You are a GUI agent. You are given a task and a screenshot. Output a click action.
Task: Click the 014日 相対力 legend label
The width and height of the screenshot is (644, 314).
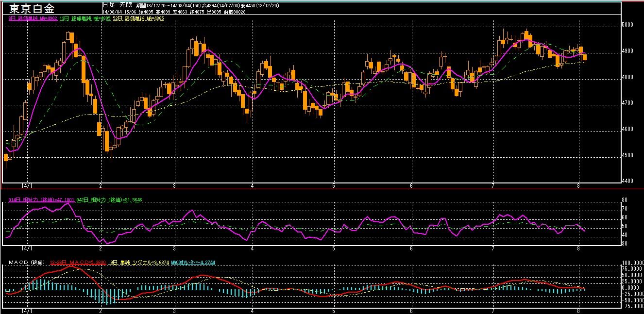click(x=42, y=199)
